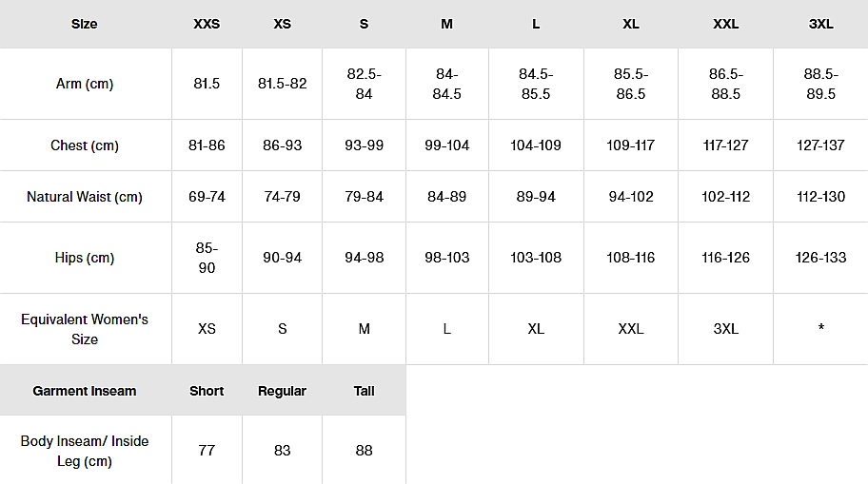Select the Size header cell

(85, 24)
